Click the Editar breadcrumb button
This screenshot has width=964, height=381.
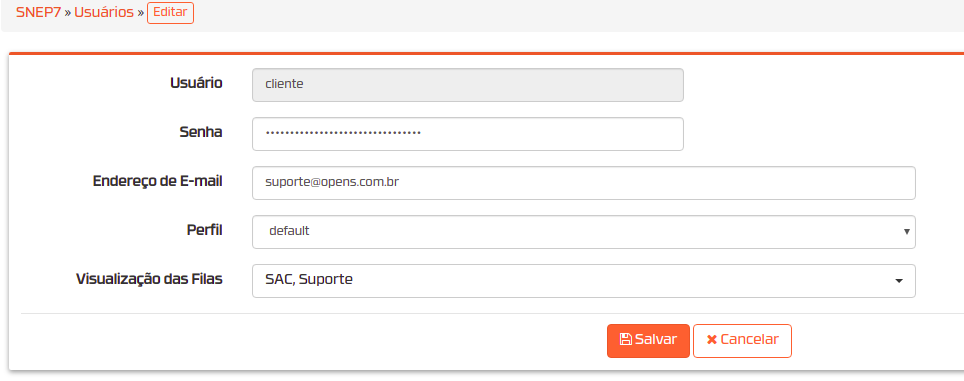tap(170, 13)
